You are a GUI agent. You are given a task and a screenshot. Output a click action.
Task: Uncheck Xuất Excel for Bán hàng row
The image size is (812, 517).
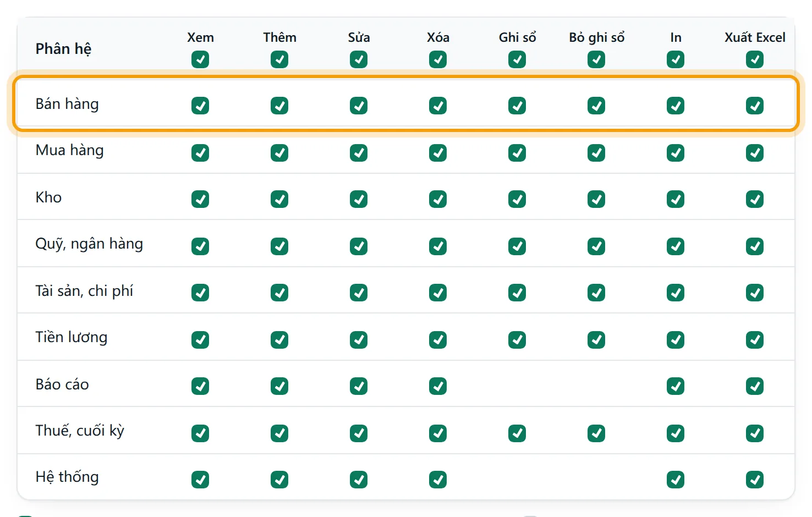pyautogui.click(x=755, y=106)
